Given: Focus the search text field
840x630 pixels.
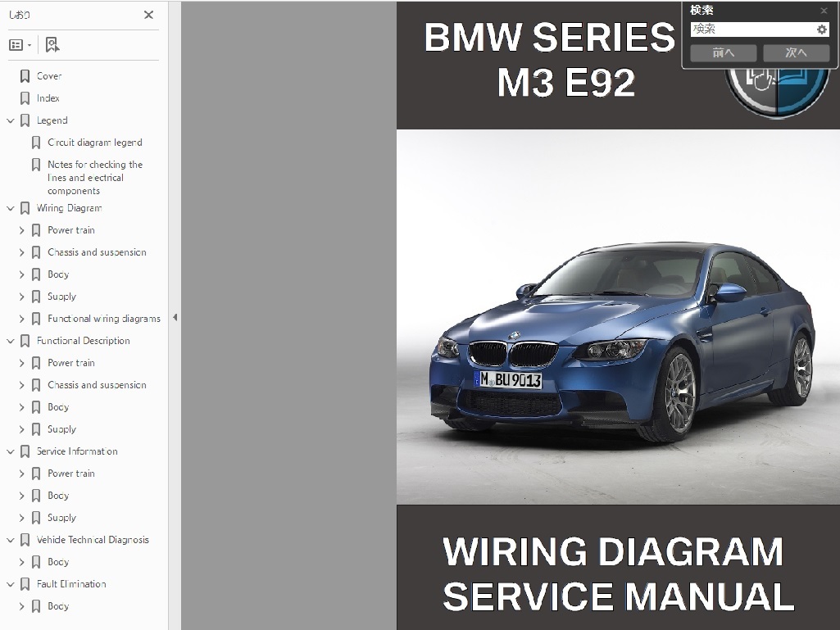Looking at the screenshot, I should pos(752,29).
